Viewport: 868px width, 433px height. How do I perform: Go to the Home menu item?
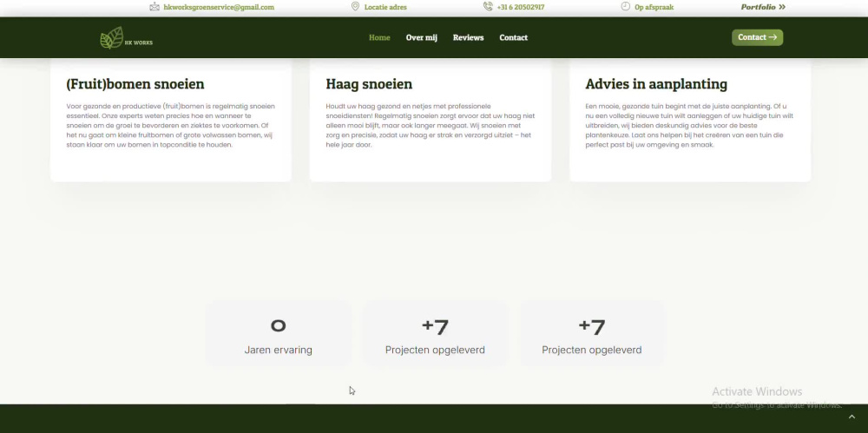(x=379, y=37)
